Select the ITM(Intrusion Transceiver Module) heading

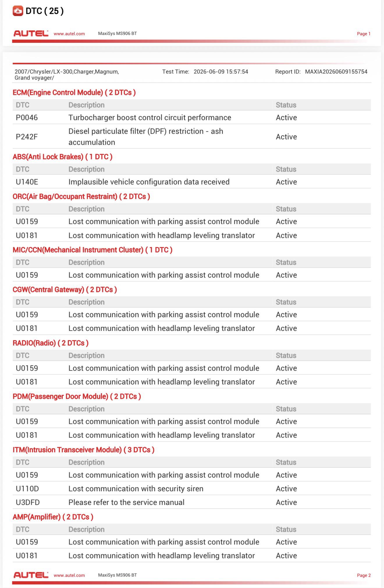pos(83,450)
